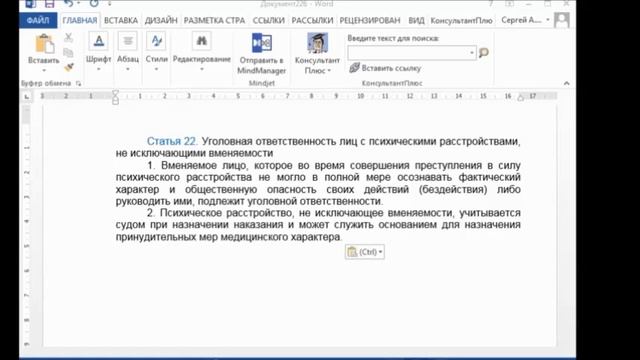Switch to the ВСТАВКА tab
Viewport: 640px width, 360px height.
pos(121,20)
